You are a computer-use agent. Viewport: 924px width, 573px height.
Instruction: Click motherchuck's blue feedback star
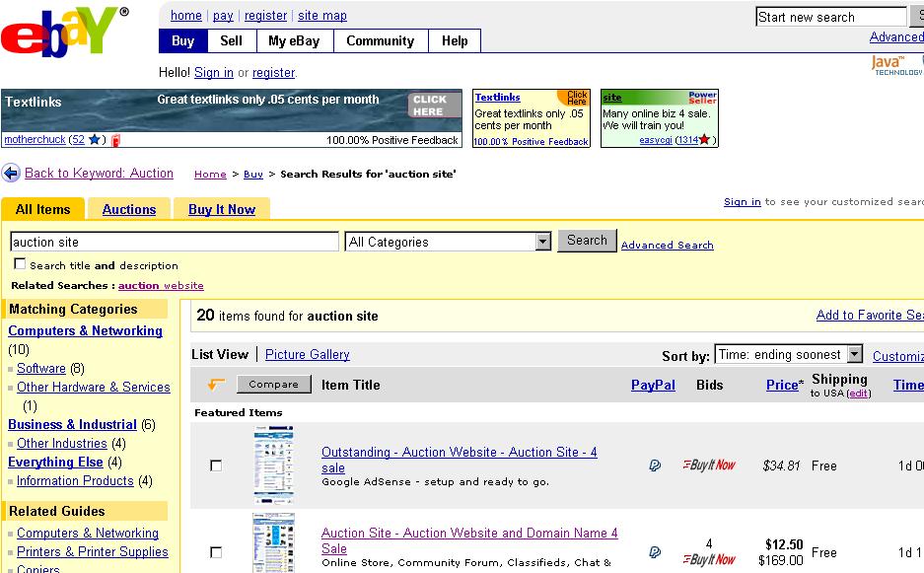94,140
